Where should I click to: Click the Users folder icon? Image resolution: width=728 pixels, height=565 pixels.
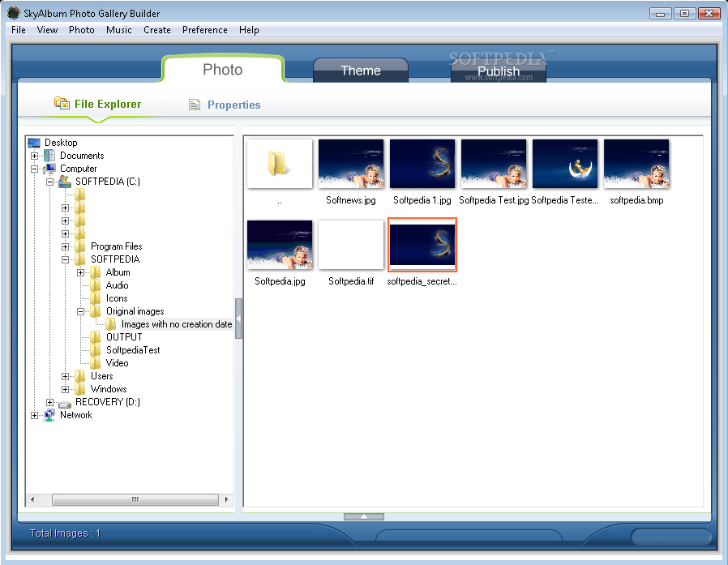tap(80, 376)
